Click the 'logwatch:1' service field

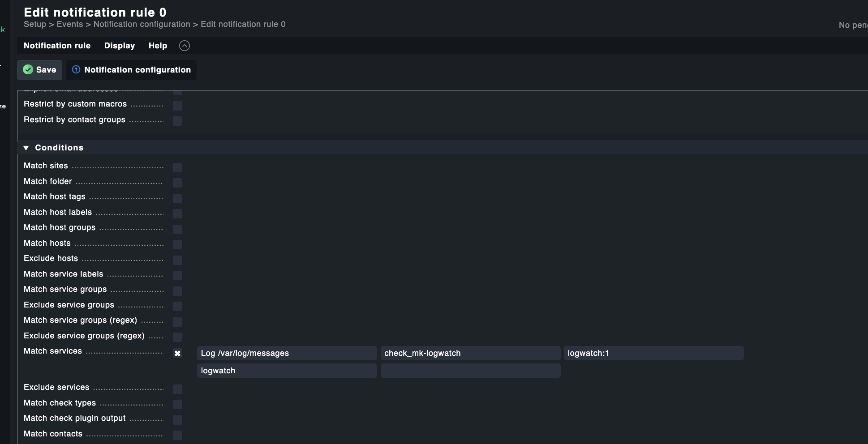pyautogui.click(x=653, y=353)
